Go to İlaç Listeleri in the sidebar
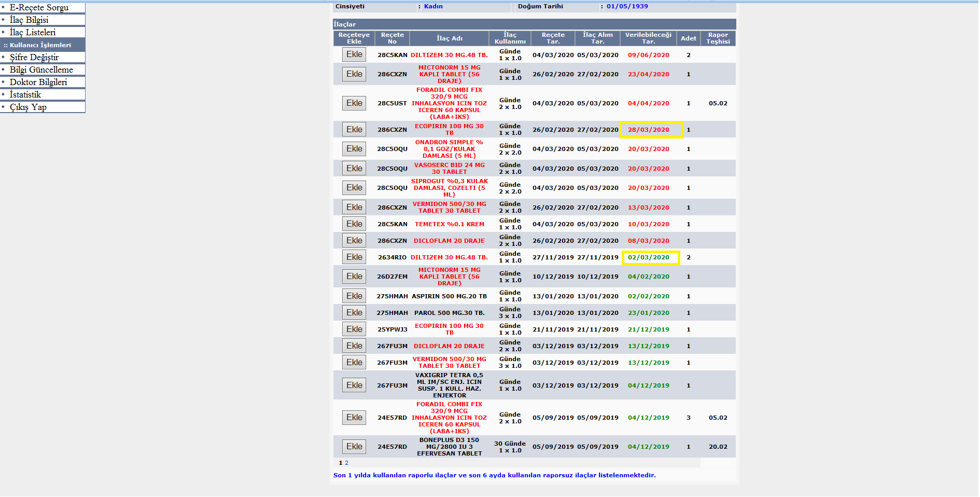 (x=32, y=32)
